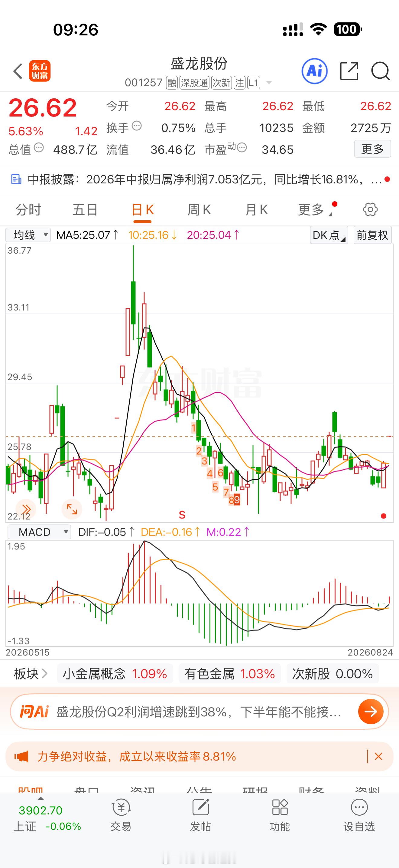Tap the L1 level tag
The image size is (399, 868).
(253, 83)
